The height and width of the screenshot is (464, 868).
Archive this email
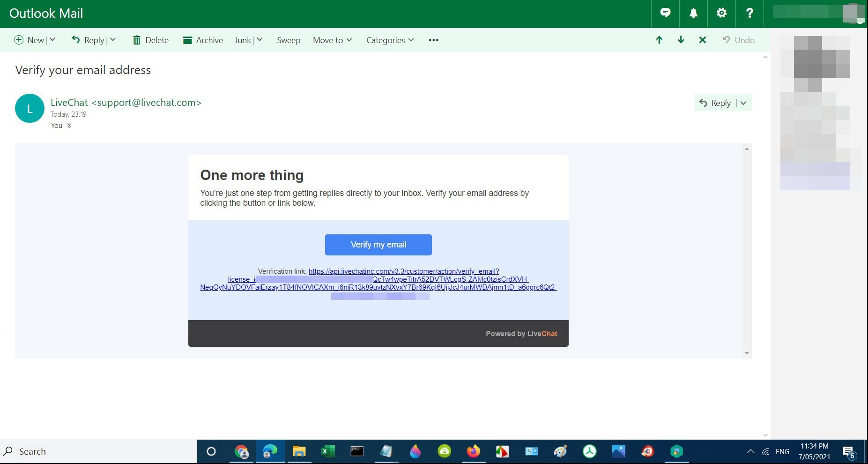click(203, 40)
